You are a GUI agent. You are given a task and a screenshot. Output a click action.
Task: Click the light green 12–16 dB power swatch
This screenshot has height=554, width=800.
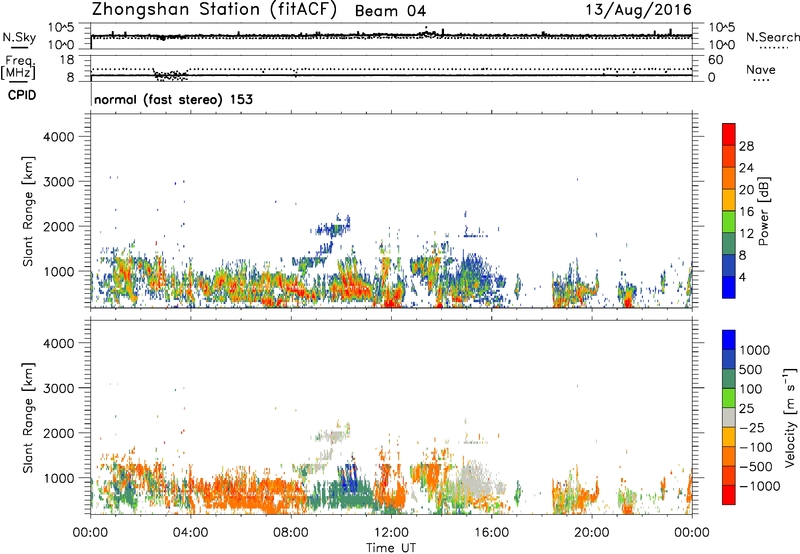(729, 222)
